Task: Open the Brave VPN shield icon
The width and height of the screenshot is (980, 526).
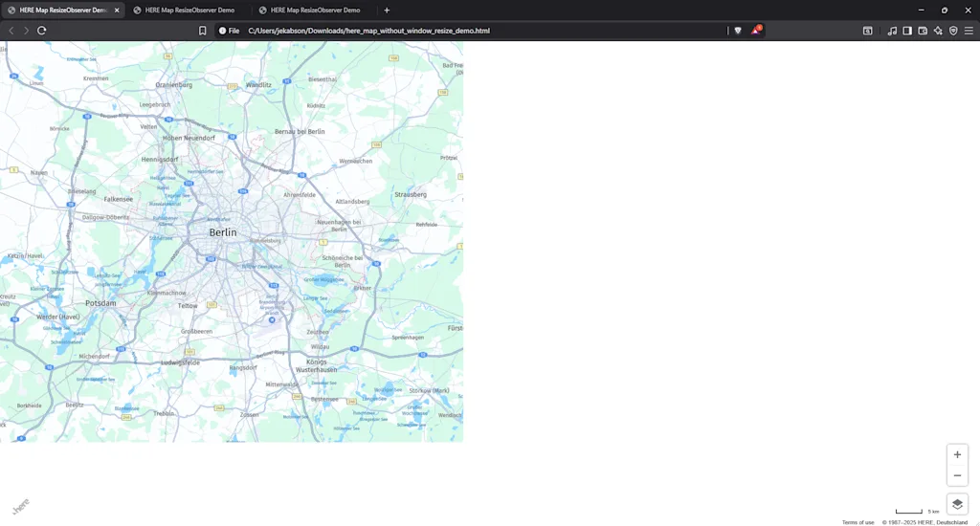Action: coord(953,31)
